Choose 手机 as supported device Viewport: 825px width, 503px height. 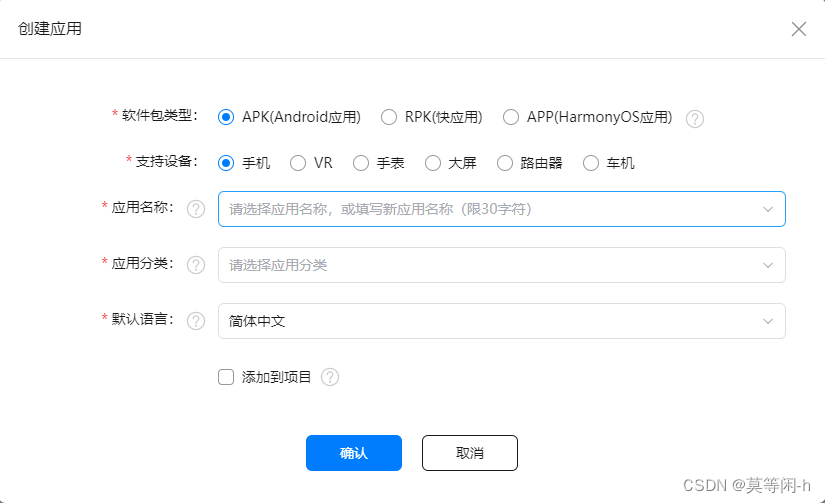coord(226,163)
